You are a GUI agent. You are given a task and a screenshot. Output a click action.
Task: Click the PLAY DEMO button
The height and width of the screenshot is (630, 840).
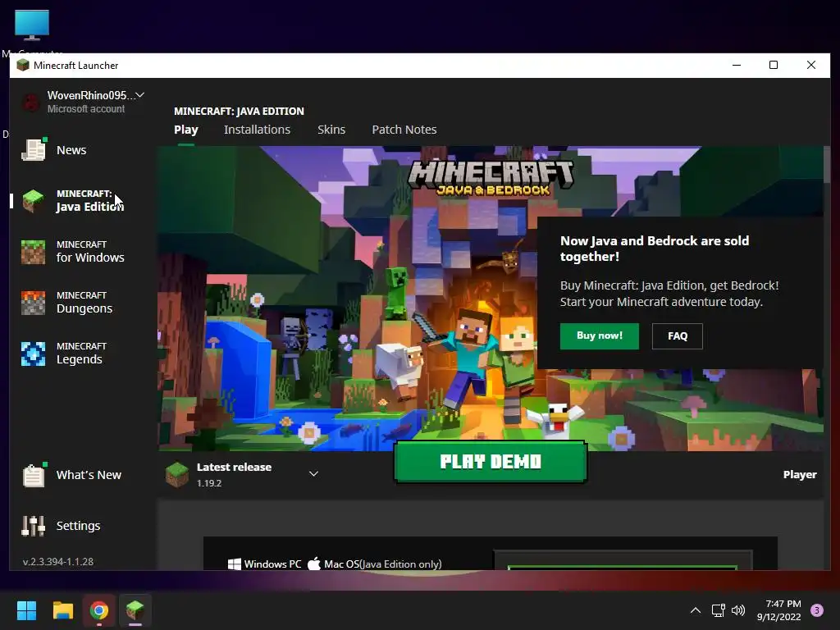click(x=491, y=462)
